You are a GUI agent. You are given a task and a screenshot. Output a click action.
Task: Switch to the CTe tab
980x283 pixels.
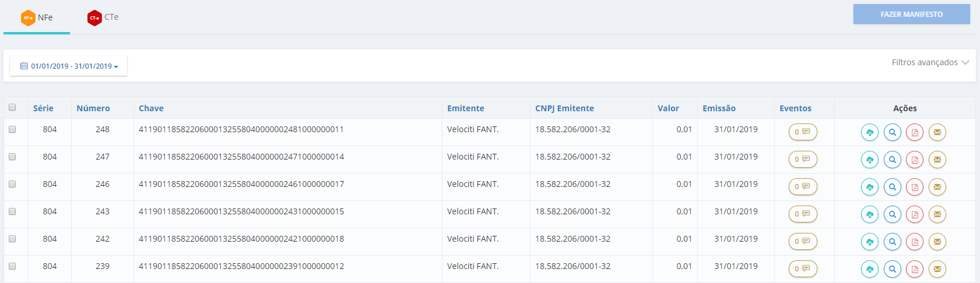[103, 17]
